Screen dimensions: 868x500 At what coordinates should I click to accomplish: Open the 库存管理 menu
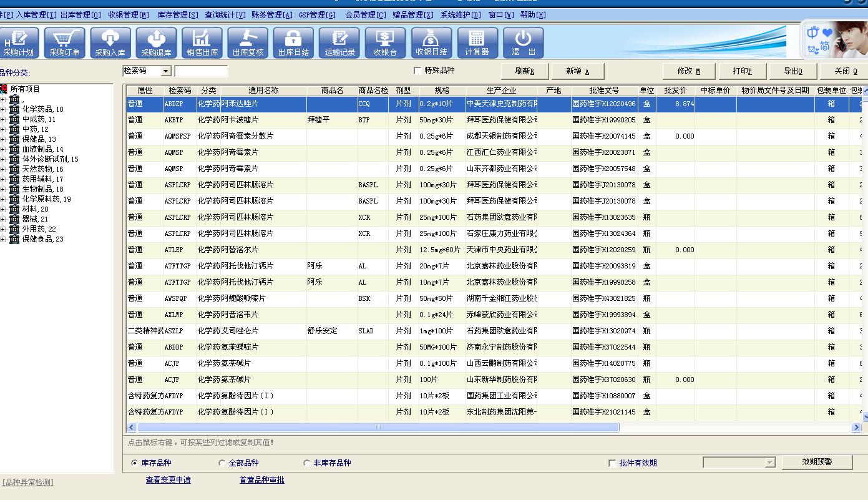(177, 15)
